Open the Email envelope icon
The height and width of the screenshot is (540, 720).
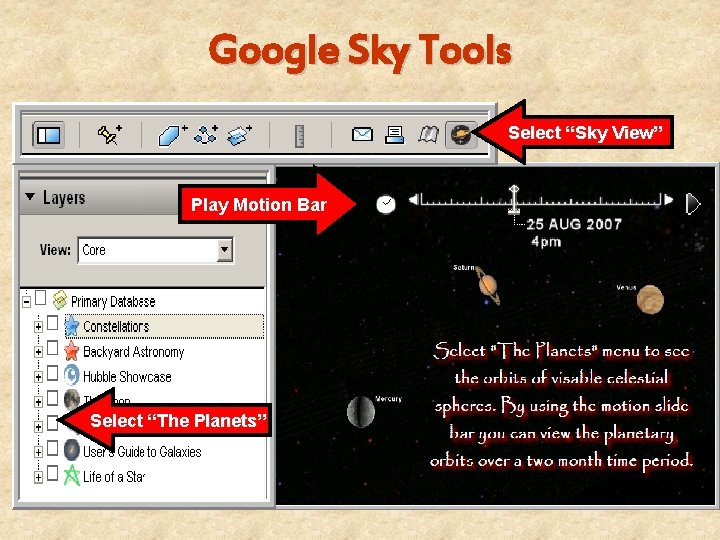(362, 135)
